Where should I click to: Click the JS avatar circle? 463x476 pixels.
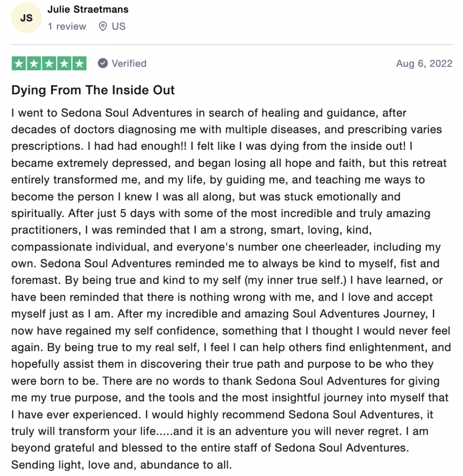tap(26, 18)
